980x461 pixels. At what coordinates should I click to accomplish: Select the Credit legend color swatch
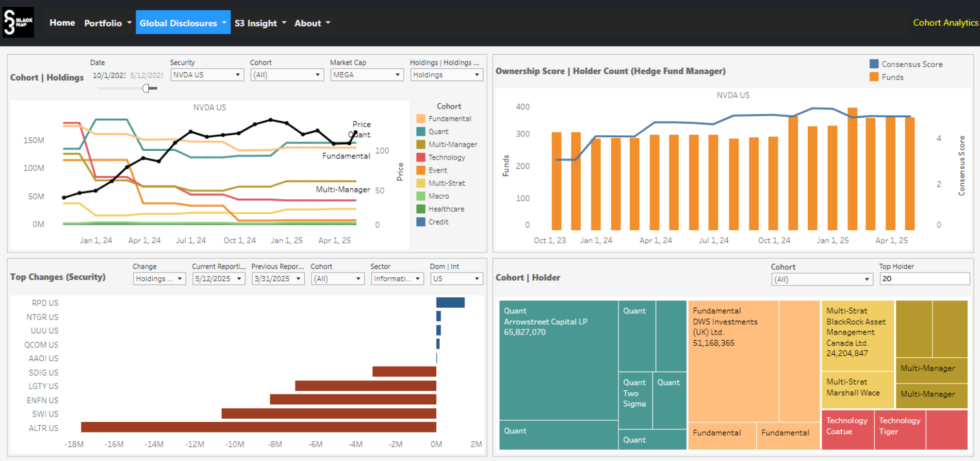point(421,221)
